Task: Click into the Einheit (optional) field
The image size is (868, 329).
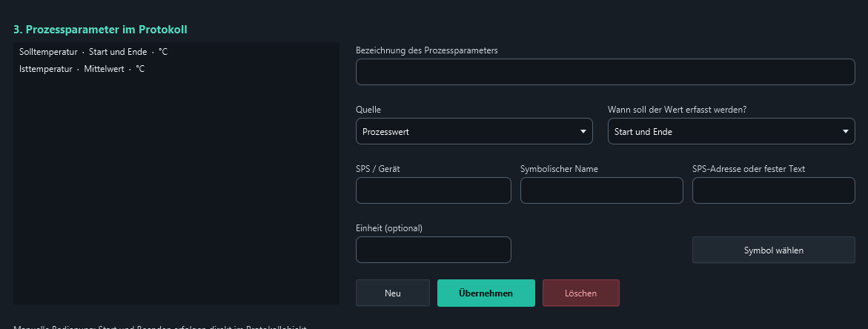Action: click(x=434, y=250)
